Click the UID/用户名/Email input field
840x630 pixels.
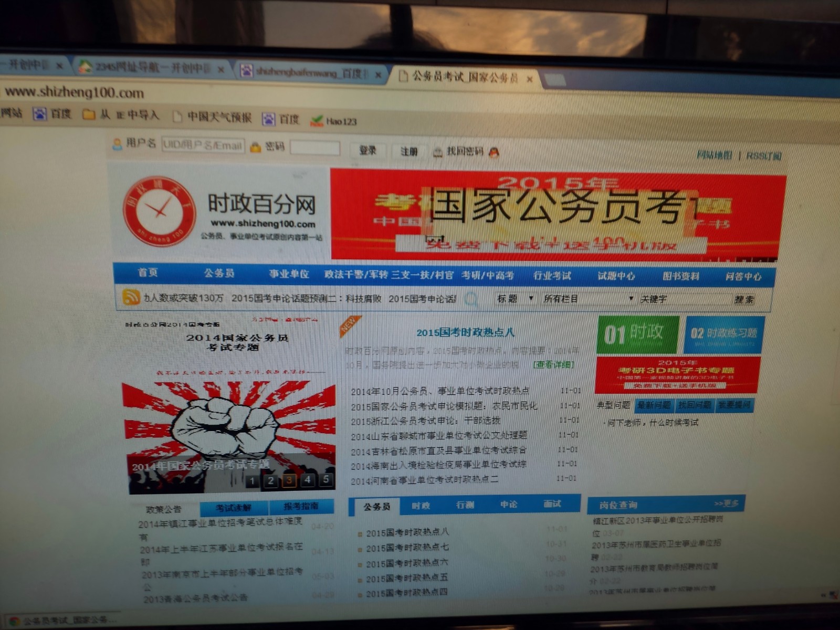pos(203,145)
